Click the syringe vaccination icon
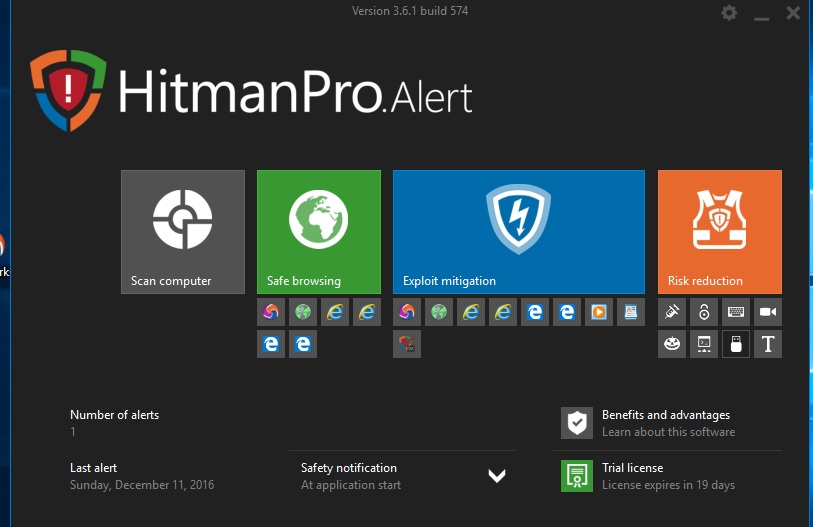813x527 pixels. (672, 312)
